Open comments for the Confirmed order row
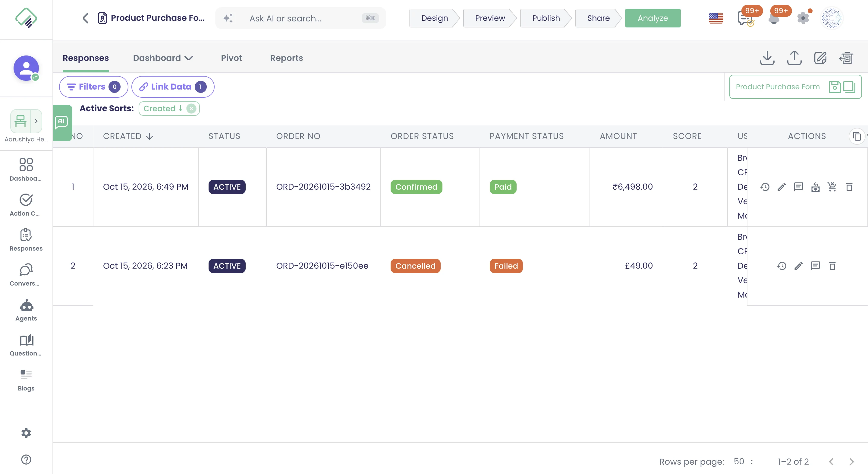Viewport: 868px width, 474px height. tap(799, 187)
